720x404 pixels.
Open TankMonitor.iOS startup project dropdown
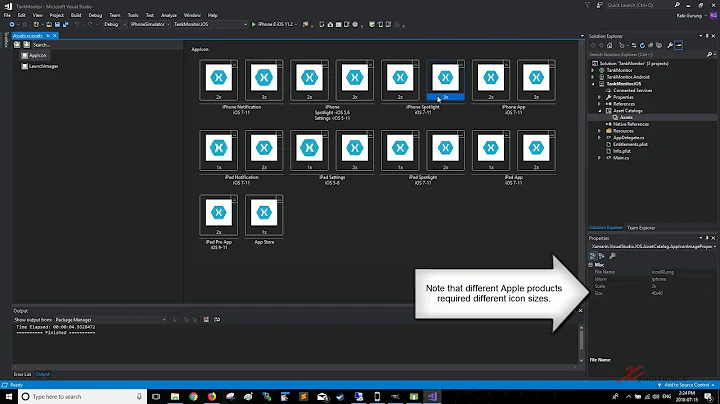[210, 24]
